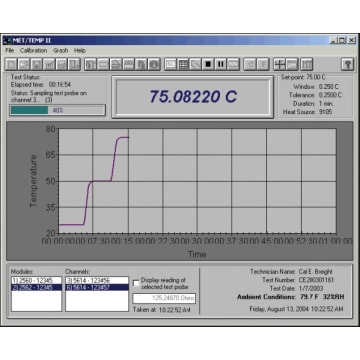The image size is (360, 360).
Task: Maximize the MET/TEMP II window
Action: [342, 41]
